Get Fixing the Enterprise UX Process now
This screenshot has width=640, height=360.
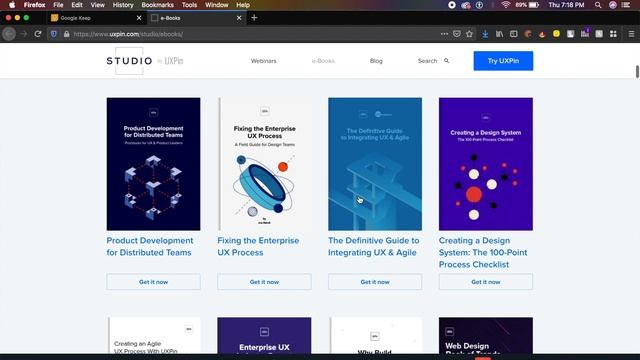[264, 282]
